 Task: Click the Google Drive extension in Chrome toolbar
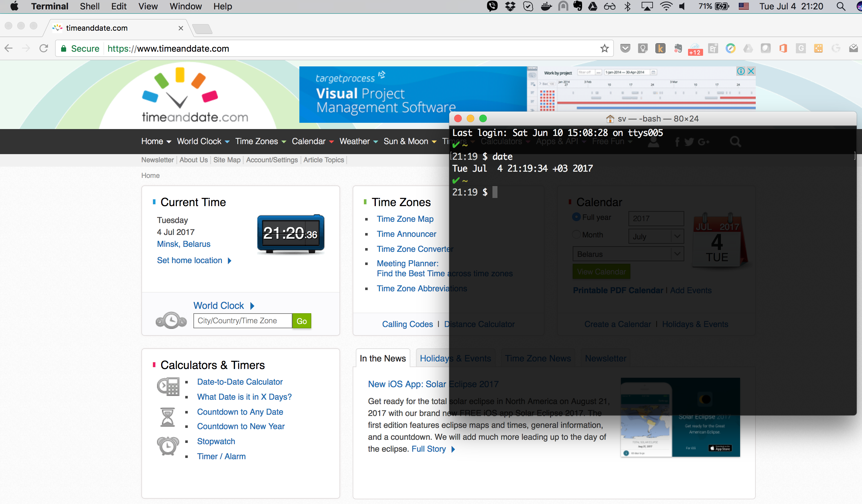tap(748, 49)
